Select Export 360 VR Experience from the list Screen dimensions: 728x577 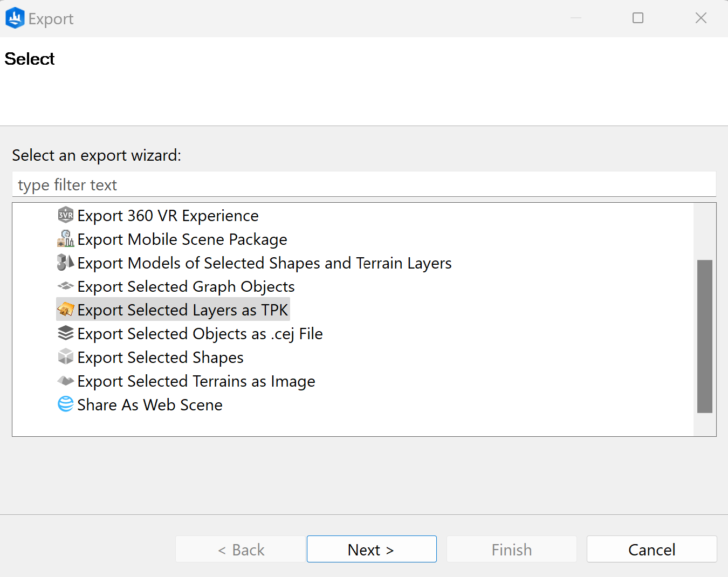coord(168,215)
